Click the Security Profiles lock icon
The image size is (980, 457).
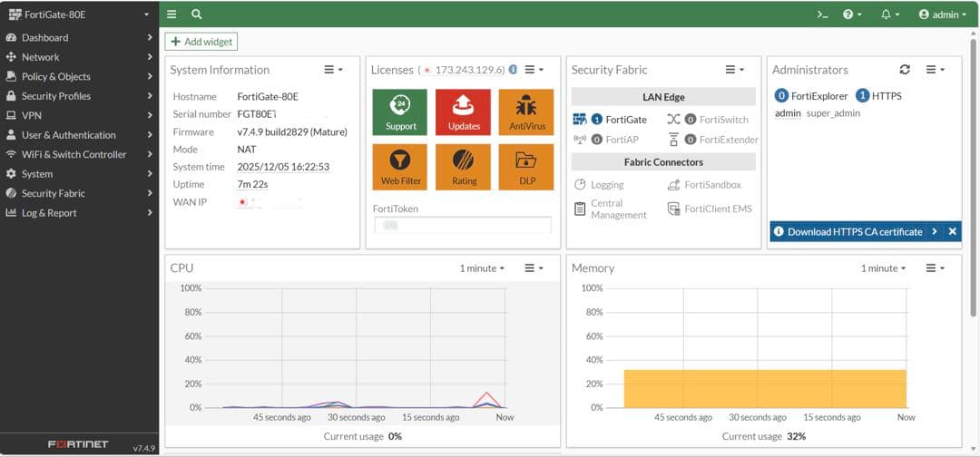(x=11, y=96)
